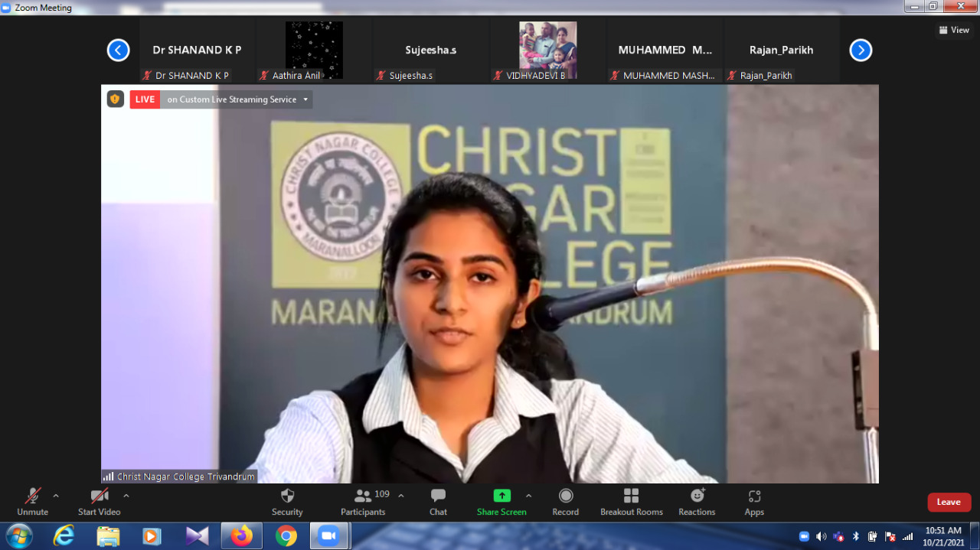
Task: Toggle Start Video camera
Action: [x=99, y=501]
